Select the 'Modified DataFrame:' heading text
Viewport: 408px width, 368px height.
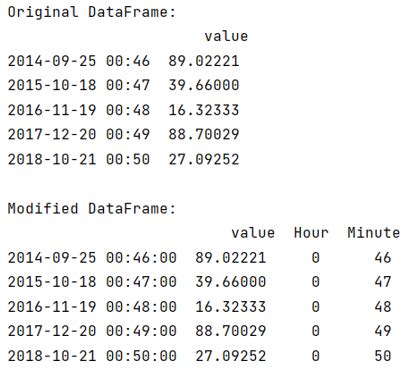pos(91,209)
